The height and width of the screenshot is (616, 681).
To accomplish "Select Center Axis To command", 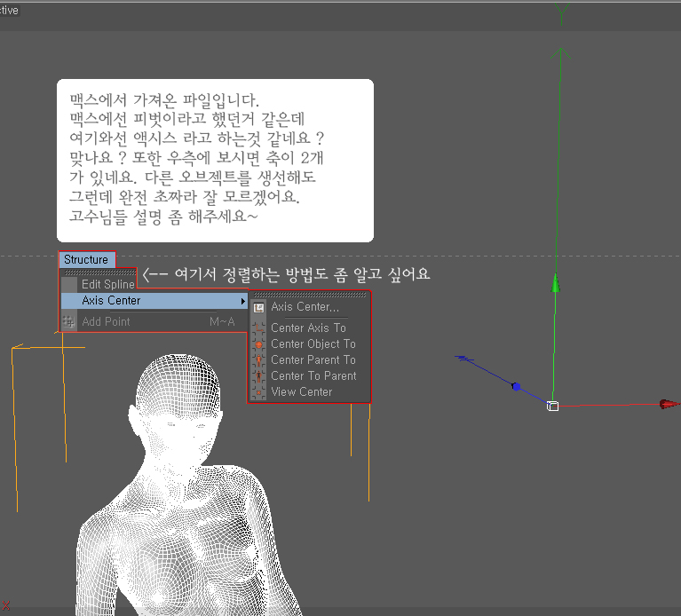I will pyautogui.click(x=310, y=328).
